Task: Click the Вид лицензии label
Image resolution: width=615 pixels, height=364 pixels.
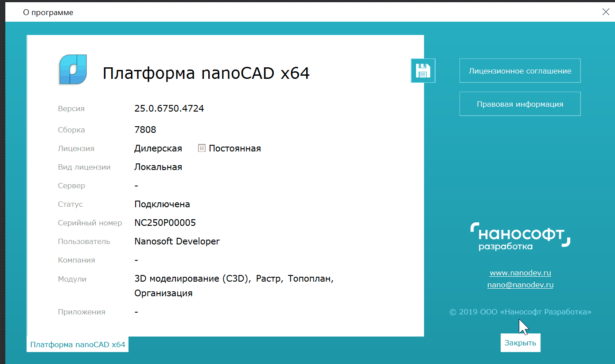Action: (x=84, y=167)
